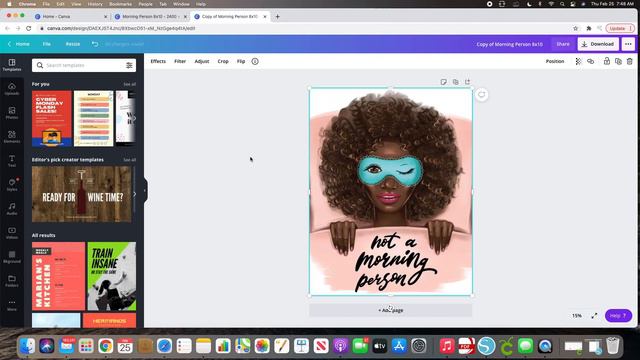Open the Flip options
This screenshot has width=640, height=360.
click(241, 61)
